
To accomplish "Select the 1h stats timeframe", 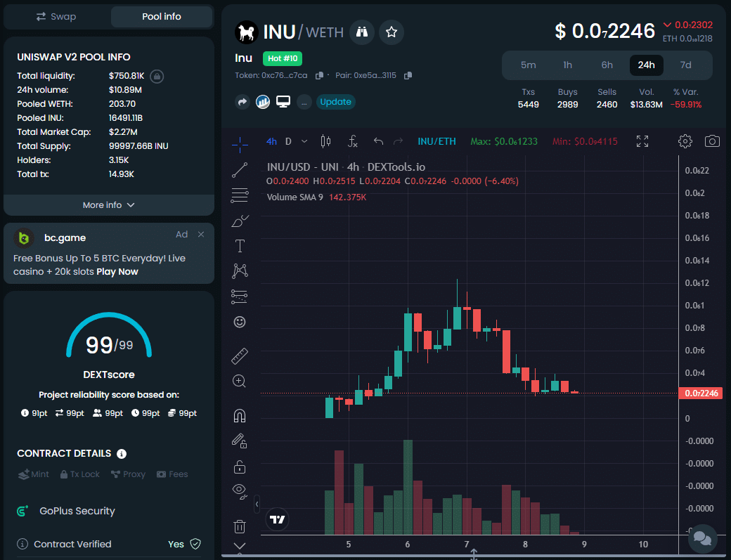I will pyautogui.click(x=567, y=65).
